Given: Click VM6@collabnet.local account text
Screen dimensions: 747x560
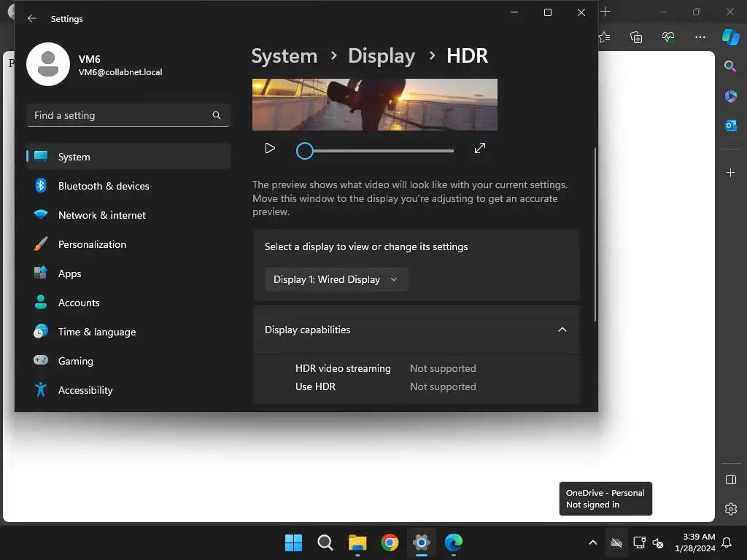Looking at the screenshot, I should (x=120, y=72).
